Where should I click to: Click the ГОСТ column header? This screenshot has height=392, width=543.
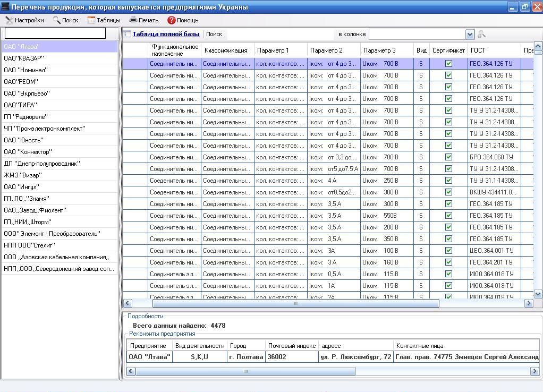click(478, 50)
